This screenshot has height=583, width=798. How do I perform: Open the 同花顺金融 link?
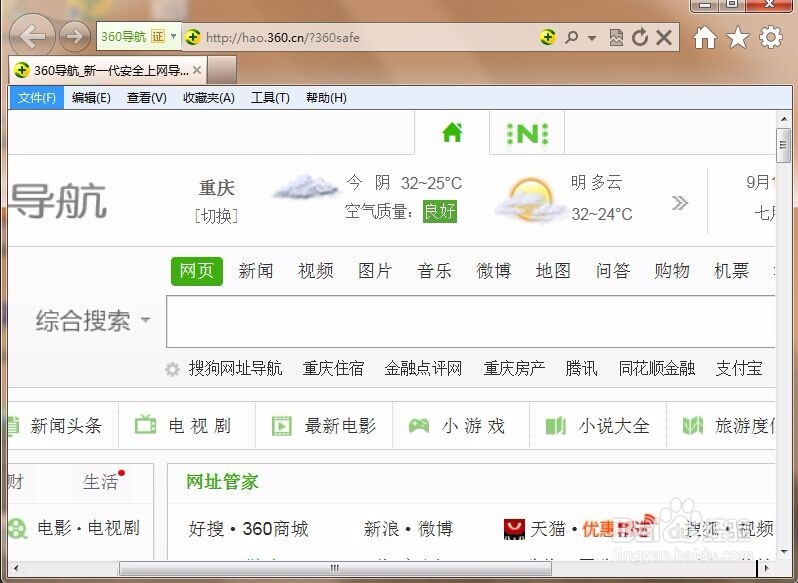[x=657, y=368]
